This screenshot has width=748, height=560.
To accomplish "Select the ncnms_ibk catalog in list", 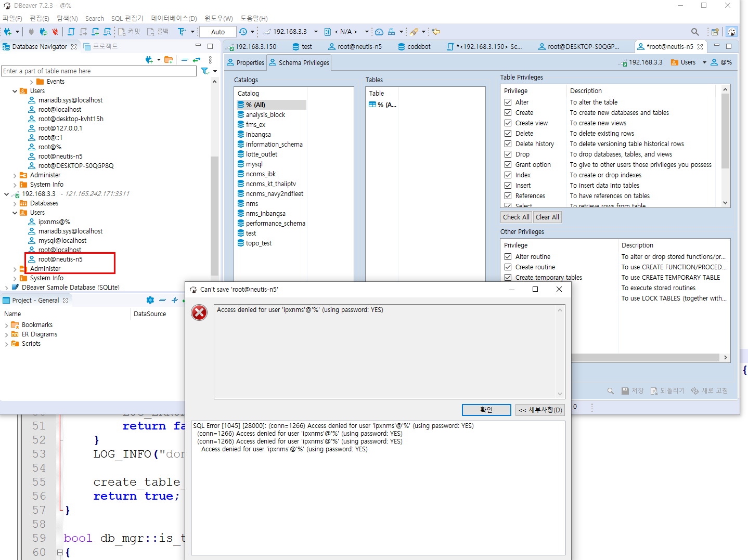I will click(x=261, y=174).
